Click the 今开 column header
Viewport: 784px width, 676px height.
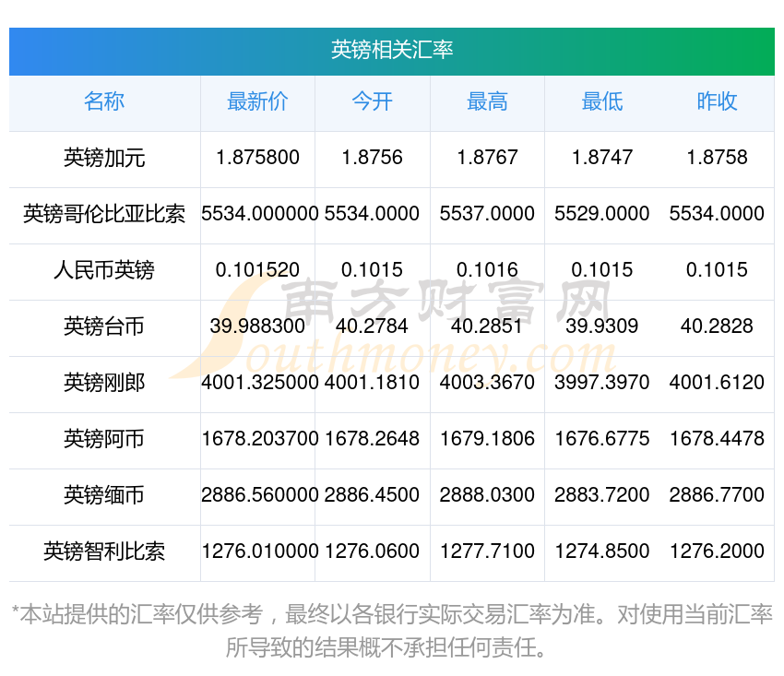click(x=372, y=101)
